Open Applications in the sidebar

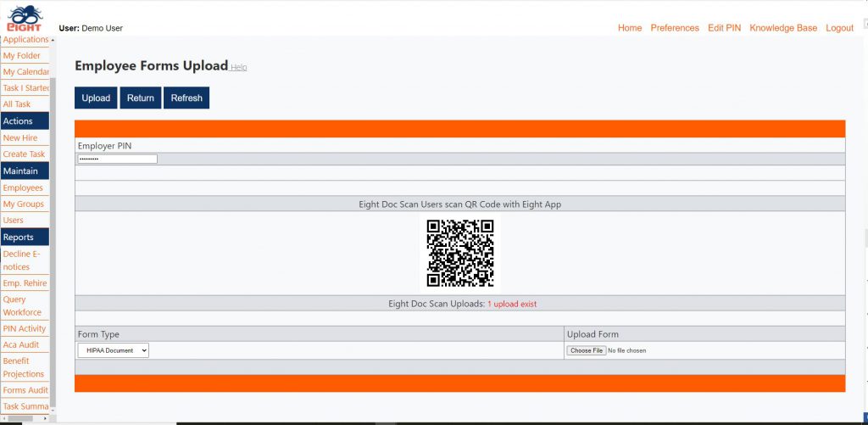[25, 39]
